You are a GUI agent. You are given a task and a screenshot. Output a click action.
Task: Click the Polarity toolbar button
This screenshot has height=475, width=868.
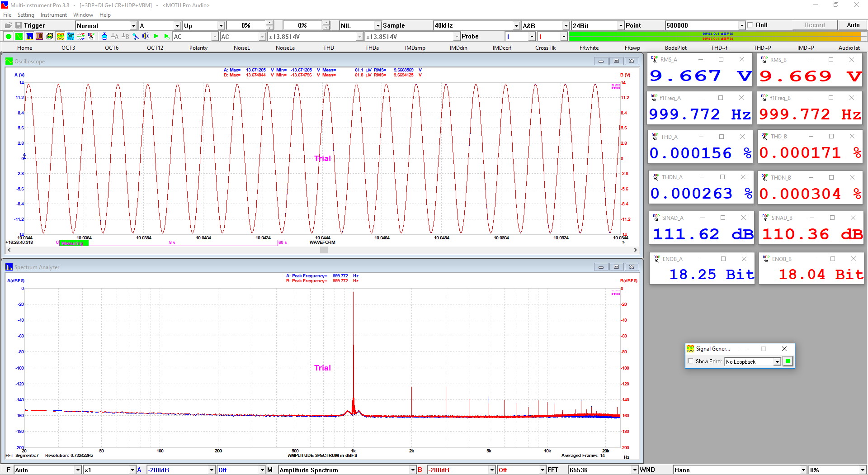click(x=198, y=48)
